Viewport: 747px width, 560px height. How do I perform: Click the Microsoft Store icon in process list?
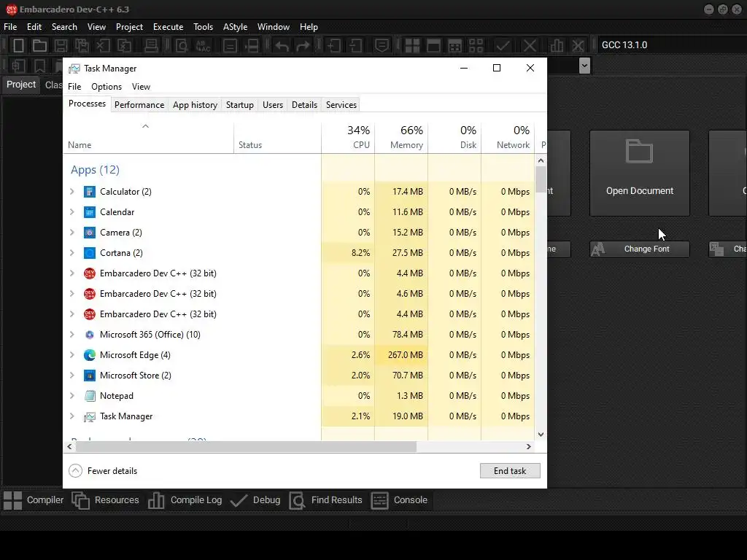[90, 376]
